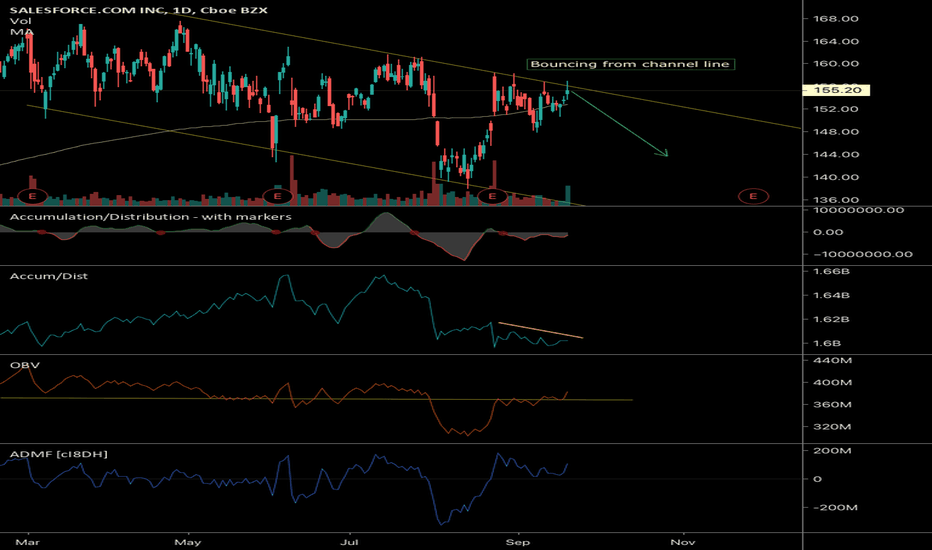Click the earnings E marker above Mar

coord(33,196)
